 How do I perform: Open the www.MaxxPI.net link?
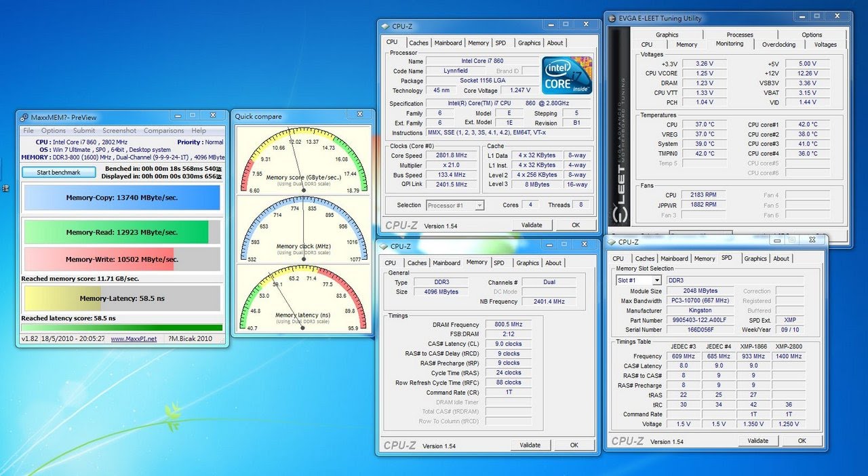(x=134, y=338)
